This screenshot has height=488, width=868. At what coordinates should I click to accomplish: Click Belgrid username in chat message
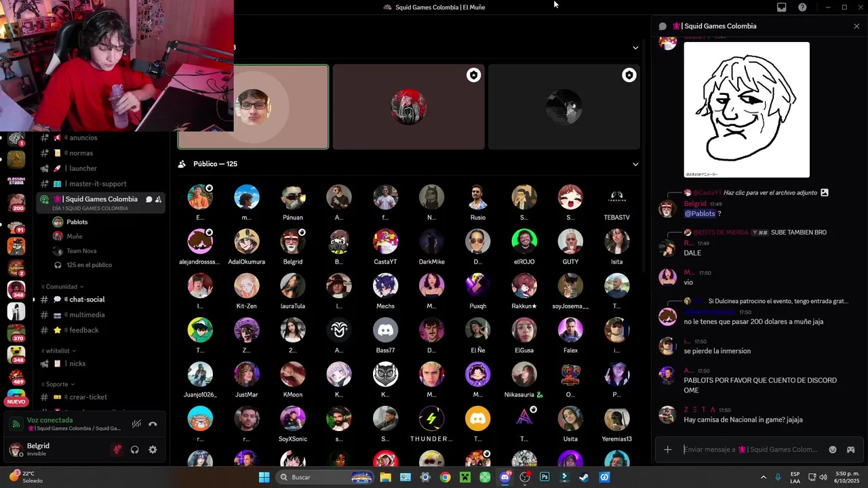point(695,204)
